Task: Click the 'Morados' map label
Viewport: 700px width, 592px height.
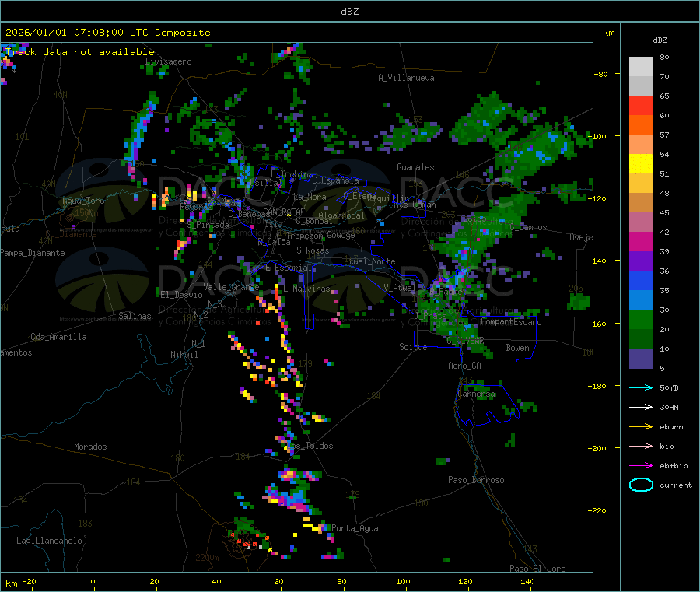Action: tap(91, 447)
